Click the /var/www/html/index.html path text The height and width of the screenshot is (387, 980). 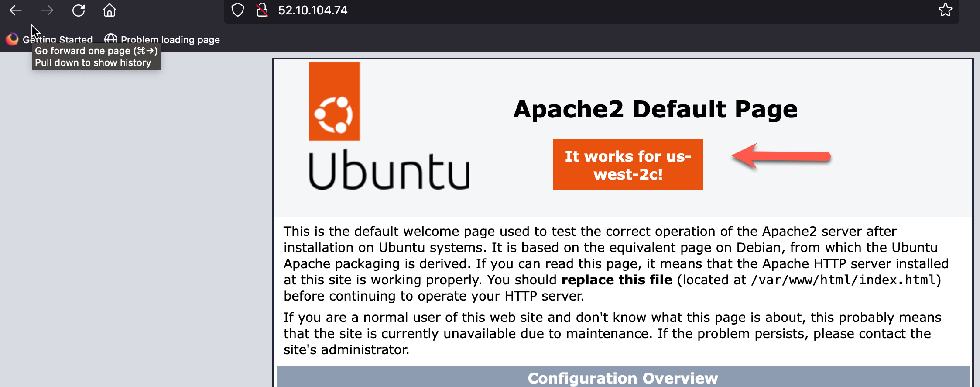pyautogui.click(x=844, y=280)
